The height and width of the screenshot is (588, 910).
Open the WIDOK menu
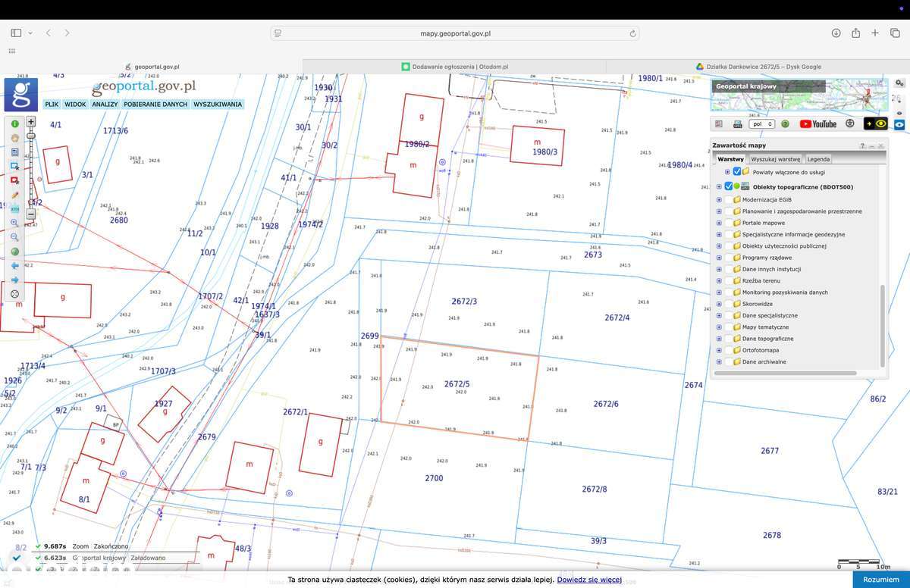75,105
